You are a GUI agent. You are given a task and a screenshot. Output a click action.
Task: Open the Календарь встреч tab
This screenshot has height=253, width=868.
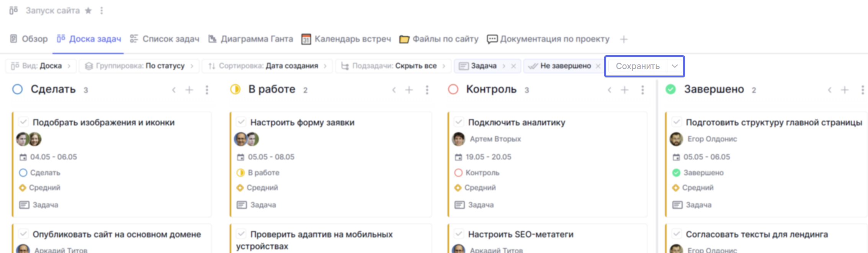(x=347, y=39)
